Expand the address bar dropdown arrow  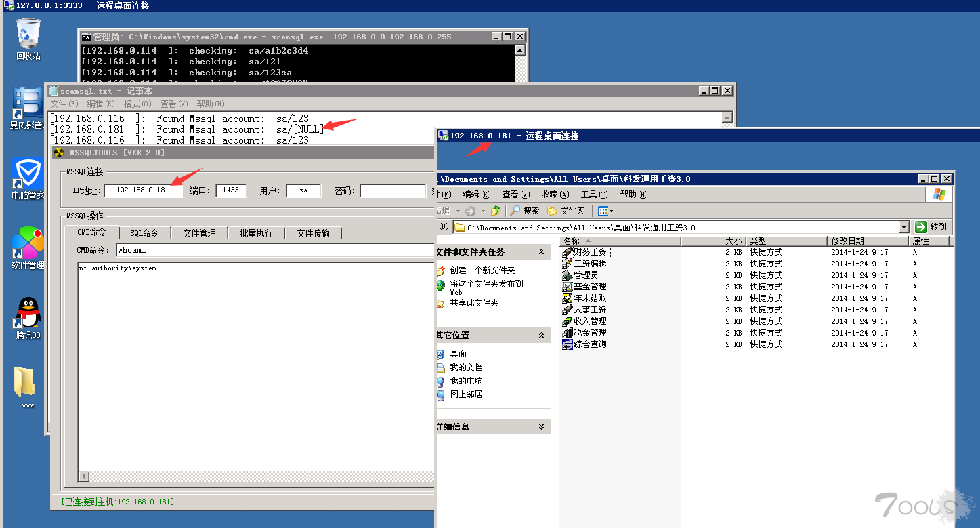coord(903,227)
